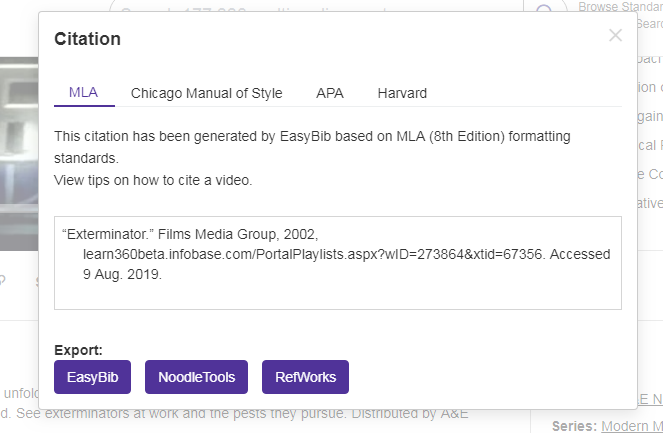Click the search magnifier icon behind dialog
This screenshot has height=433, width=663.
(x=544, y=8)
